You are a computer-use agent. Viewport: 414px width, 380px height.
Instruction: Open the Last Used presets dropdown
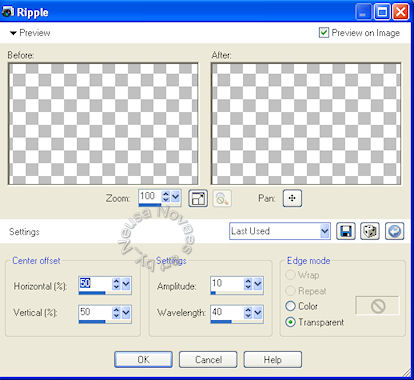pyautogui.click(x=324, y=231)
